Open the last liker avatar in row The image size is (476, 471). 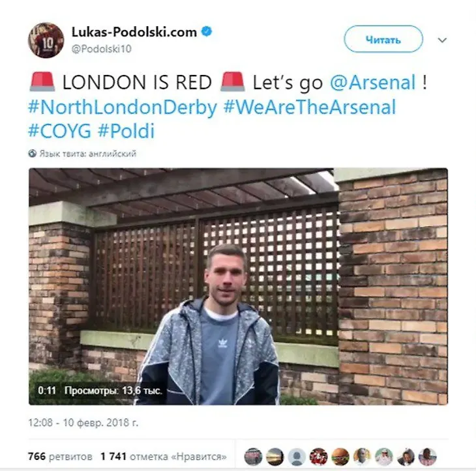(x=428, y=457)
